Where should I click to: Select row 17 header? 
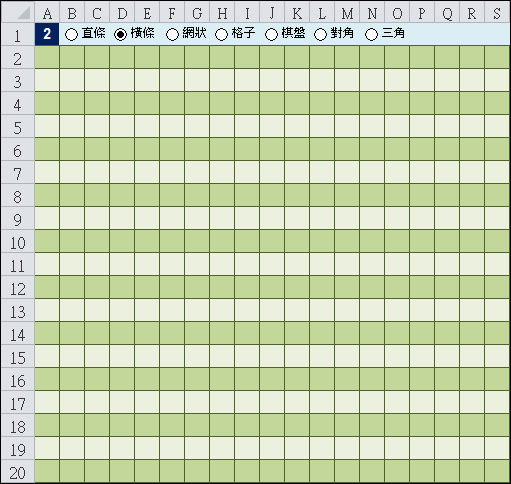coord(18,402)
